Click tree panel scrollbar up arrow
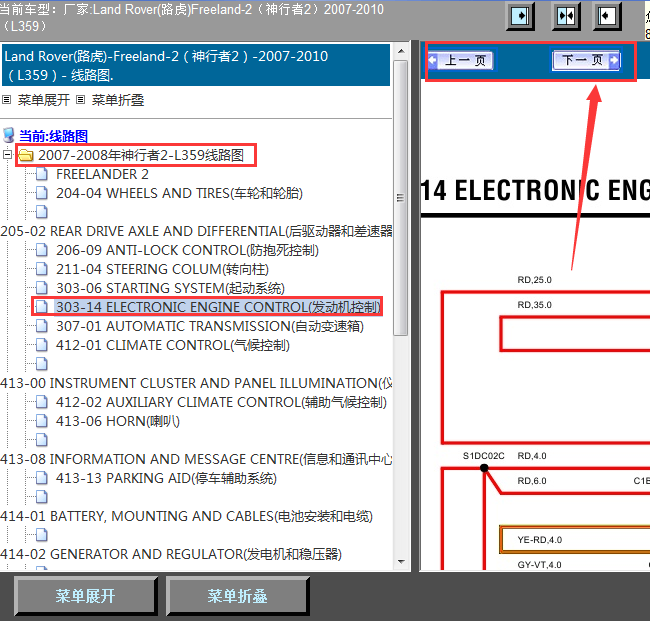This screenshot has height=621, width=650. tap(401, 51)
